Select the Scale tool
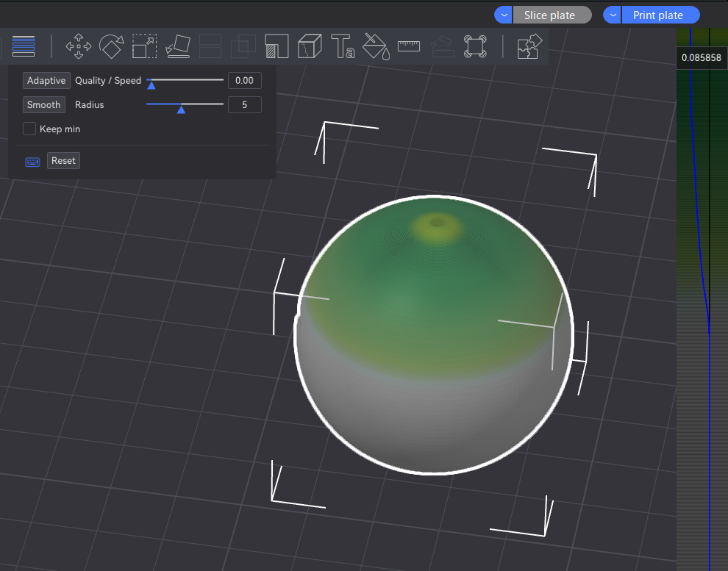728x571 pixels. [x=144, y=46]
